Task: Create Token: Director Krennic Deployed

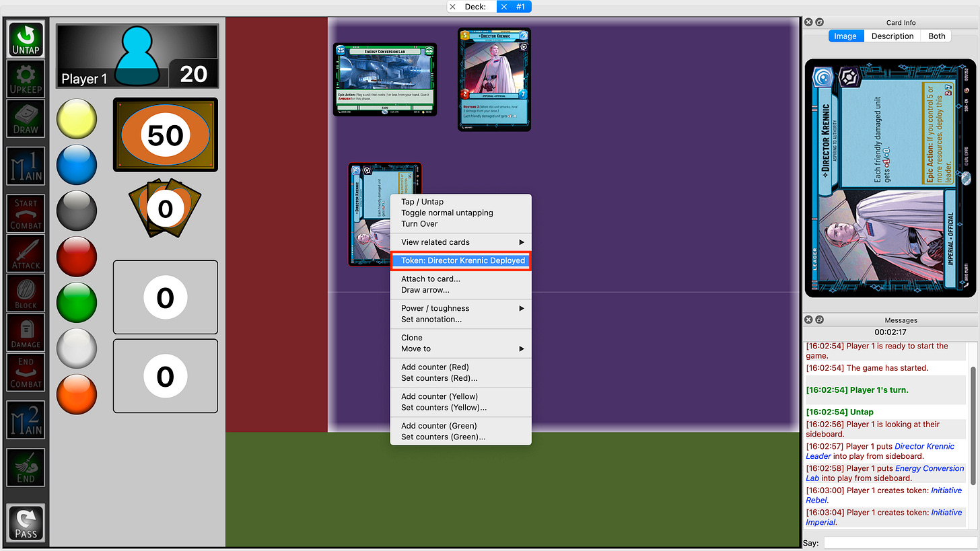Action: 461,260
